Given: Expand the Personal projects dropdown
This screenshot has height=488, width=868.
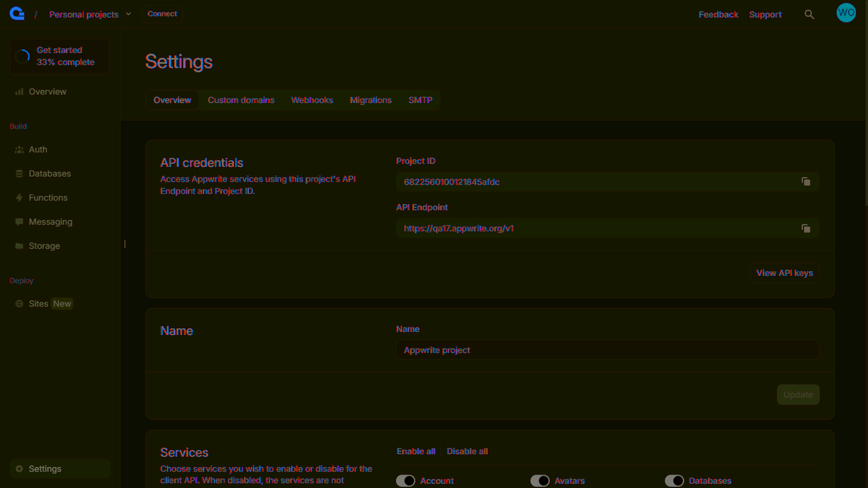Looking at the screenshot, I should coord(90,14).
